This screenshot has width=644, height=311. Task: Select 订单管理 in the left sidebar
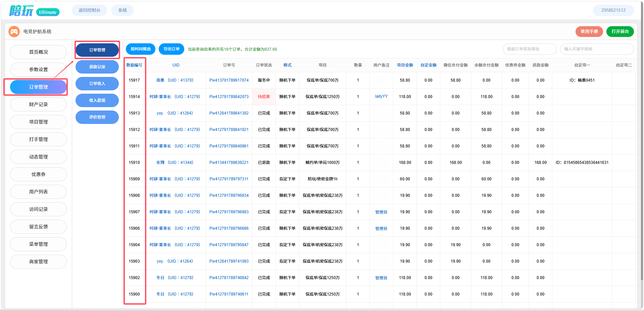coord(38,87)
